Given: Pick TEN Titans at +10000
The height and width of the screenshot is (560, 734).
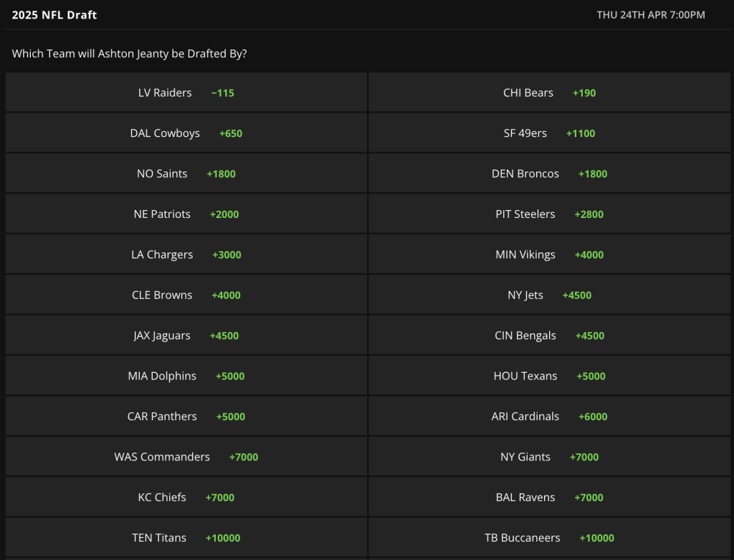Looking at the screenshot, I should (185, 537).
